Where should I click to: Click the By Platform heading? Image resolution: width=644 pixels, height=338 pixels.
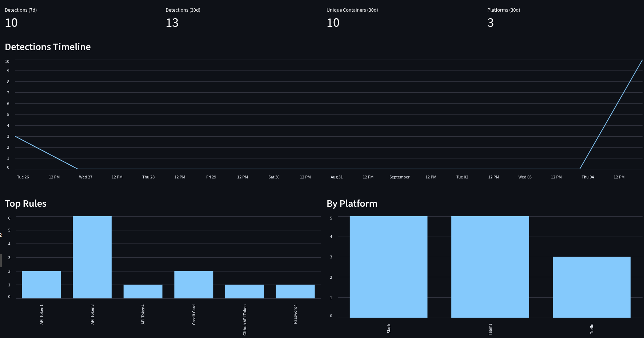coord(352,204)
